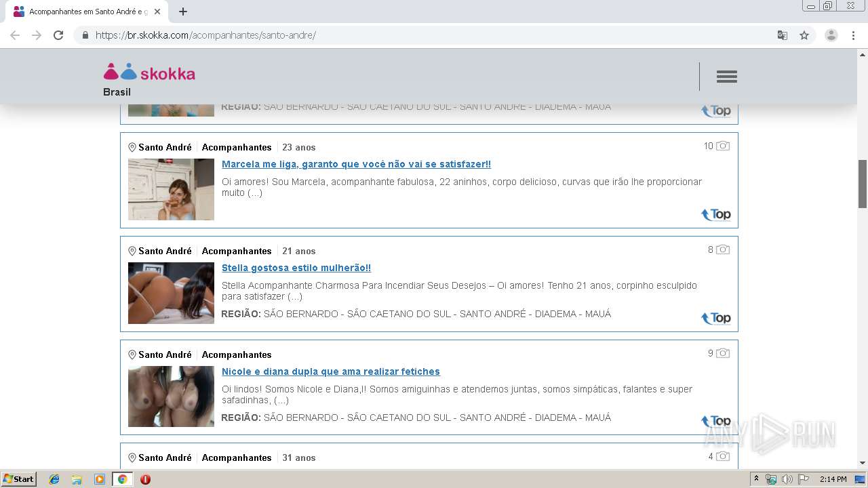Click the Top badge on Marcela listing
The width and height of the screenshot is (868, 488).
tap(716, 215)
